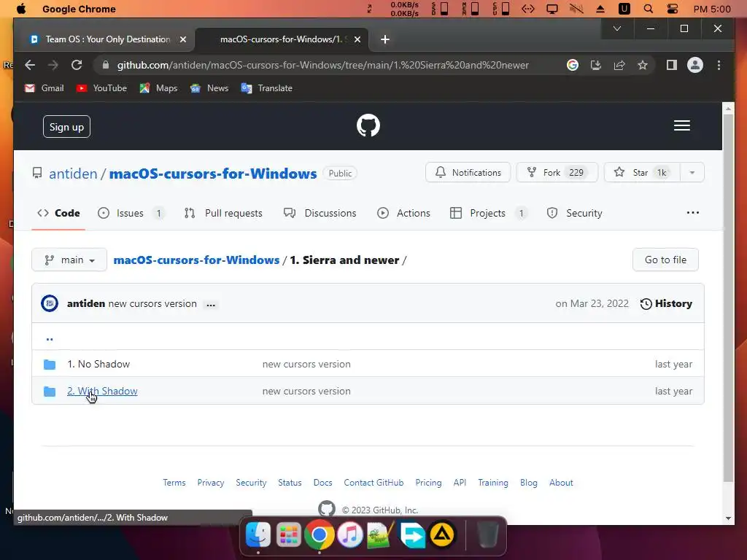Open the repo nav overflow three dots
Image resolution: width=747 pixels, height=560 pixels.
[x=693, y=213]
